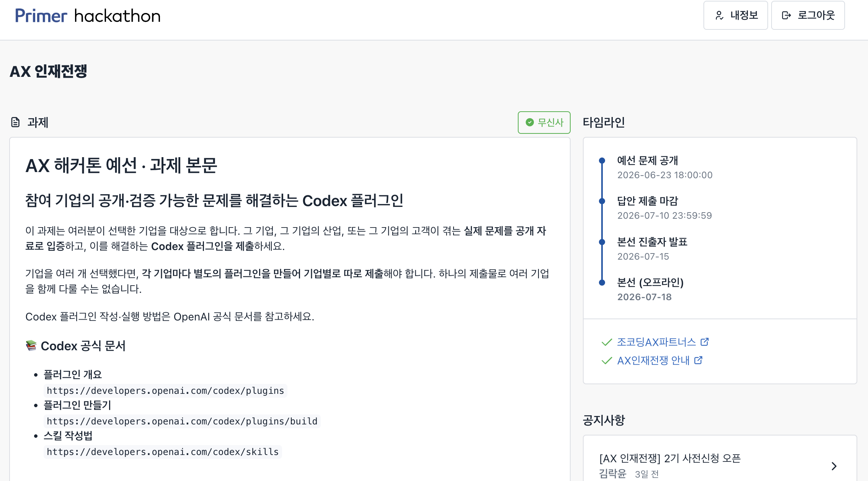Click the chevron arrow on the 2기 사전신청 notice
Image resolution: width=868 pixels, height=481 pixels.
pyautogui.click(x=834, y=466)
